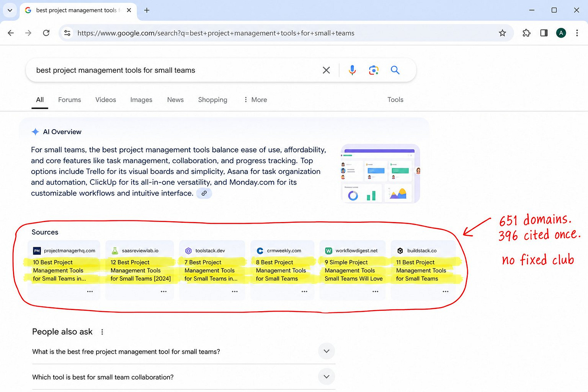Open more options on crmweekly.com card
588x392 pixels.
[x=304, y=291]
